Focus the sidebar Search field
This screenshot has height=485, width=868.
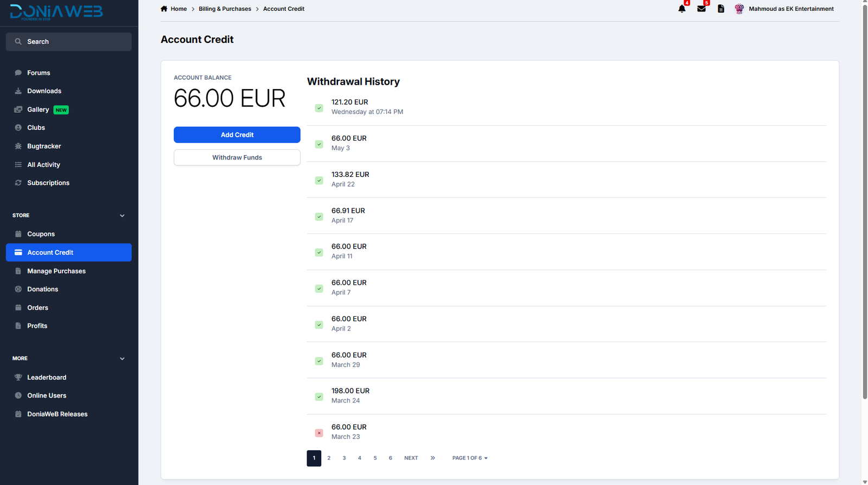click(x=69, y=42)
